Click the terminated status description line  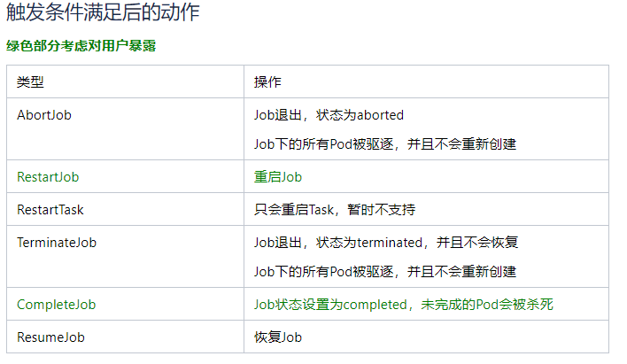coord(386,243)
